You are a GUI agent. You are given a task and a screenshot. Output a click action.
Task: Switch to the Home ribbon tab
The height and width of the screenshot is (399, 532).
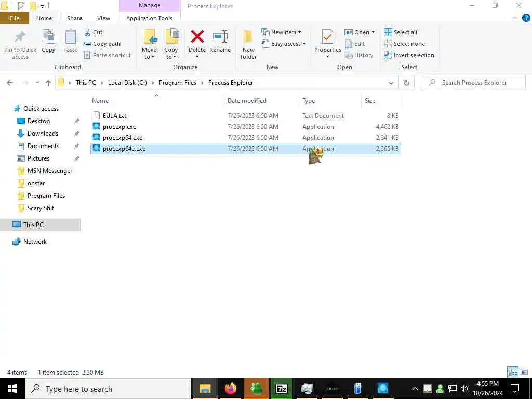pos(44,18)
